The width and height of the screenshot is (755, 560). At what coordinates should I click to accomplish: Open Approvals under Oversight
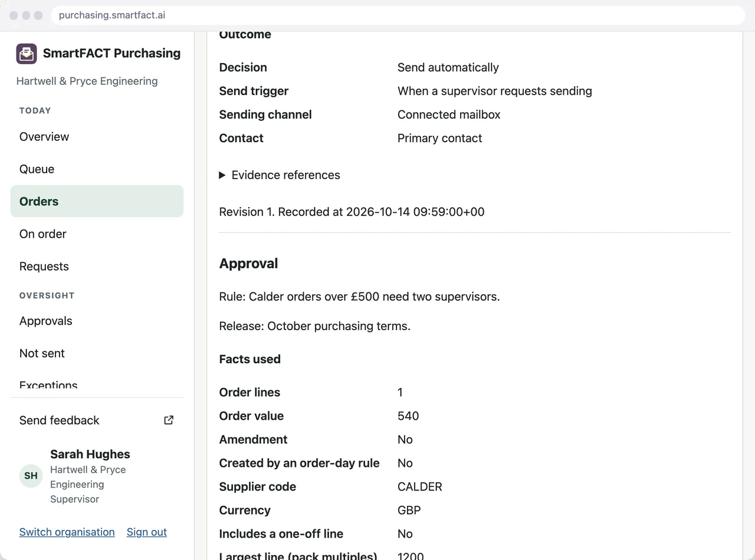(97, 321)
